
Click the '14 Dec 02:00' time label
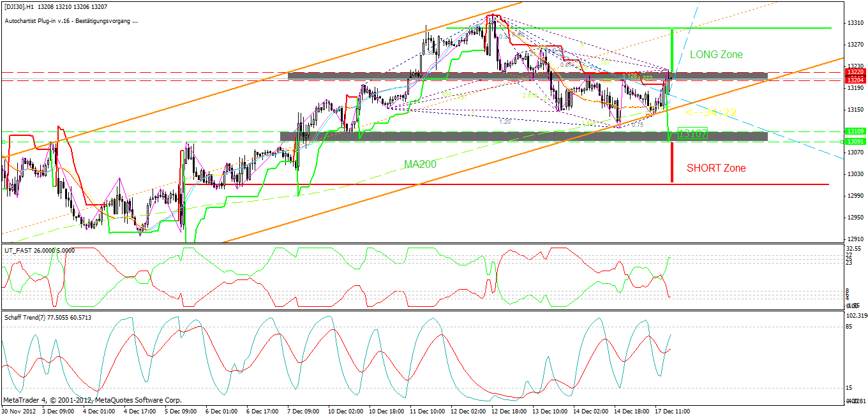[589, 411]
